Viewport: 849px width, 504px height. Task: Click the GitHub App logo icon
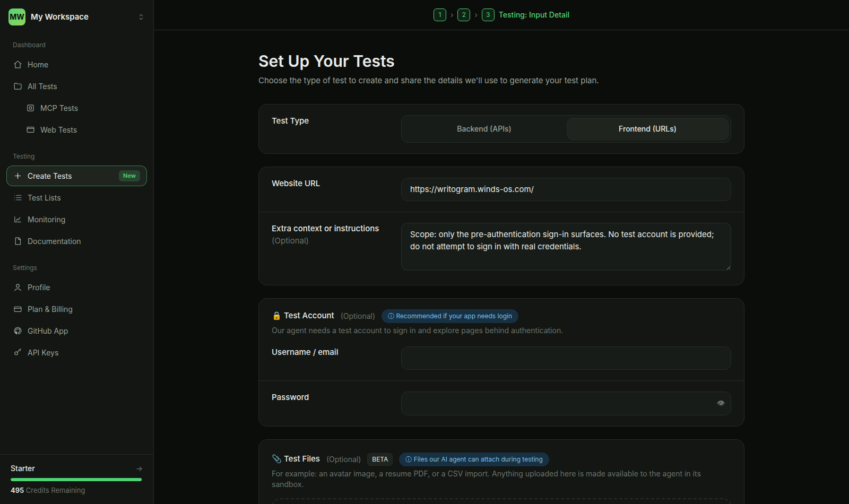pyautogui.click(x=18, y=331)
